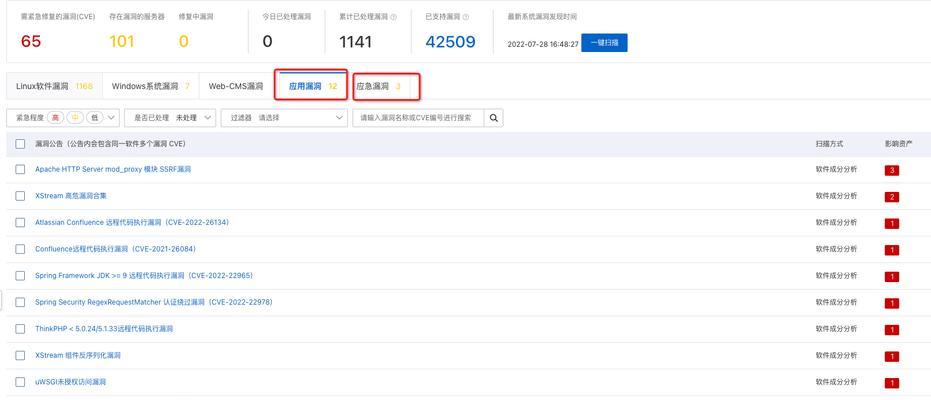Image resolution: width=931 pixels, height=400 pixels.
Task: Click timestamp 2022-07-28 16:48:27
Action: click(x=543, y=45)
